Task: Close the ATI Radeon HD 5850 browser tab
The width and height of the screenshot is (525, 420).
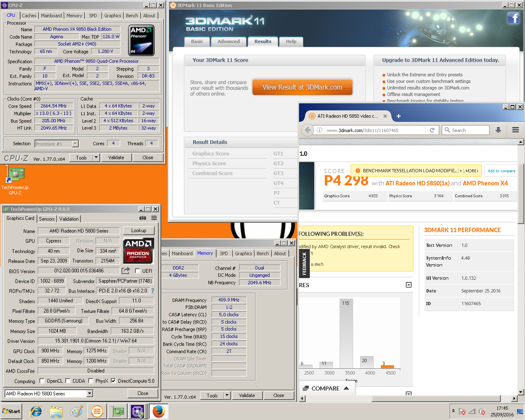Action: tap(385, 116)
